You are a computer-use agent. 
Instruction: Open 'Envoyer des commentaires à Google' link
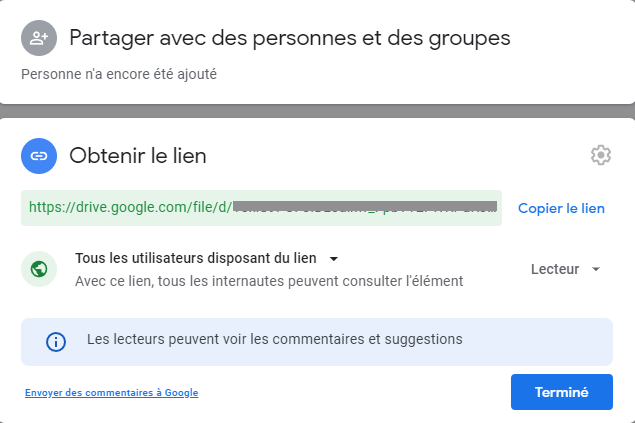pyautogui.click(x=111, y=393)
